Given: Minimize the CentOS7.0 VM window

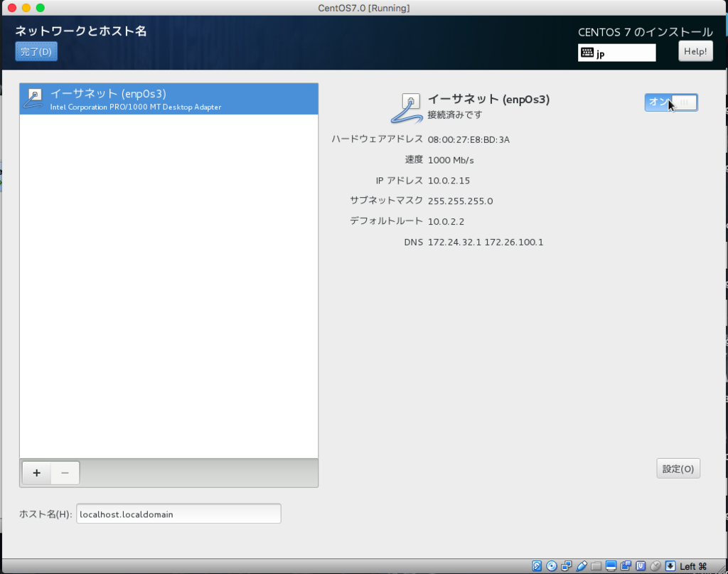Looking at the screenshot, I should (26, 8).
